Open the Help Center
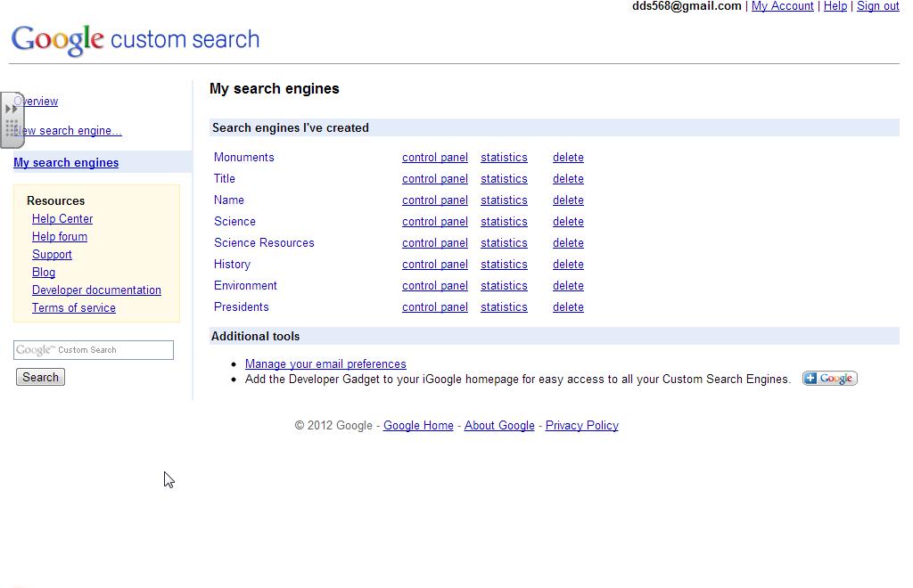The height and width of the screenshot is (588, 913). pyautogui.click(x=62, y=218)
